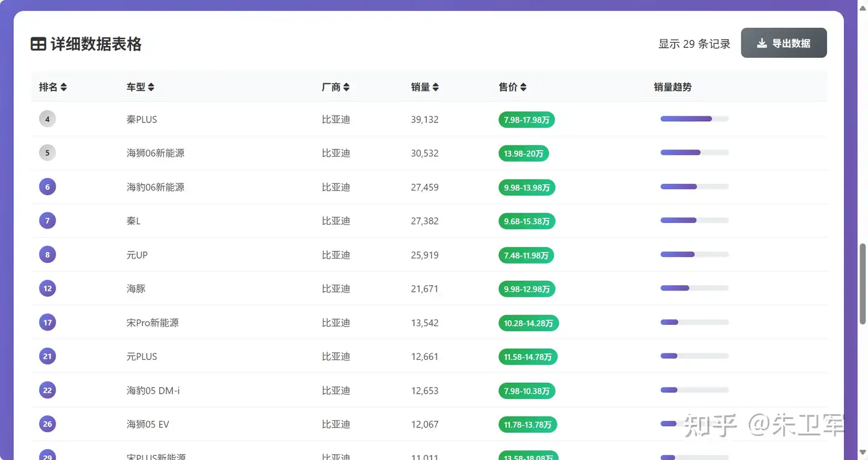868x460 pixels.
Task: Click the 9.98-12.98万 price tag
Action: [x=527, y=288]
